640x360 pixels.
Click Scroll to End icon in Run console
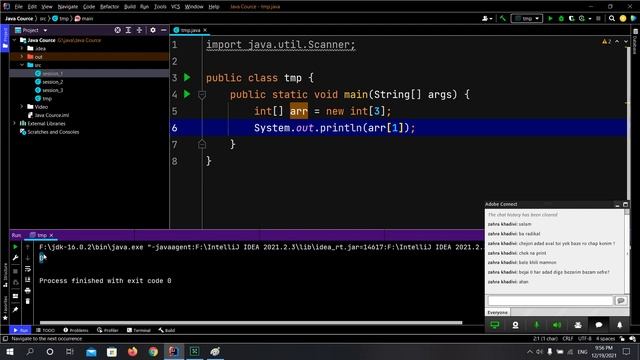[28, 280]
